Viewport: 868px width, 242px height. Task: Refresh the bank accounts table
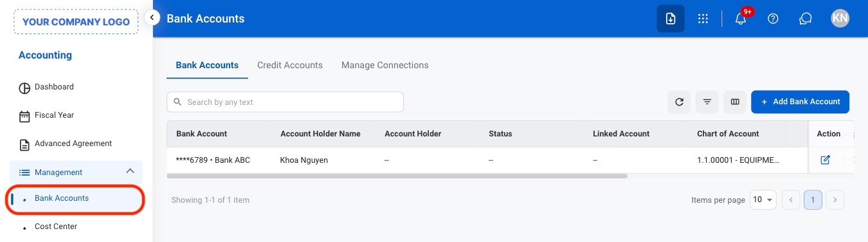click(x=679, y=102)
